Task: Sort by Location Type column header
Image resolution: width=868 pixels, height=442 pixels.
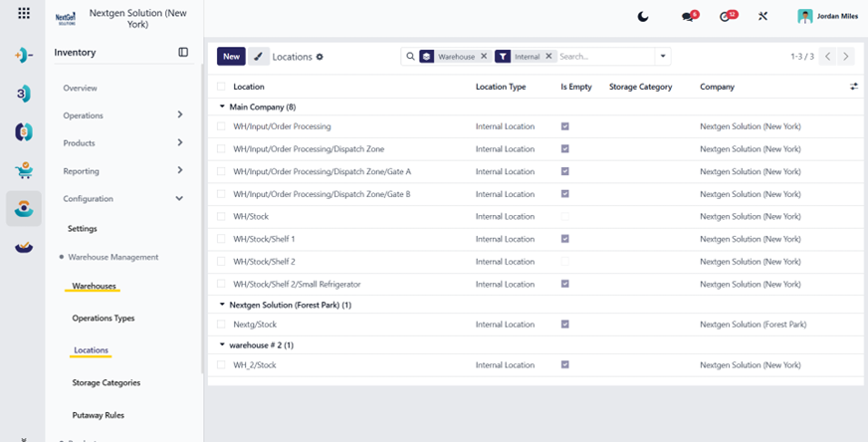Action: coord(501,87)
